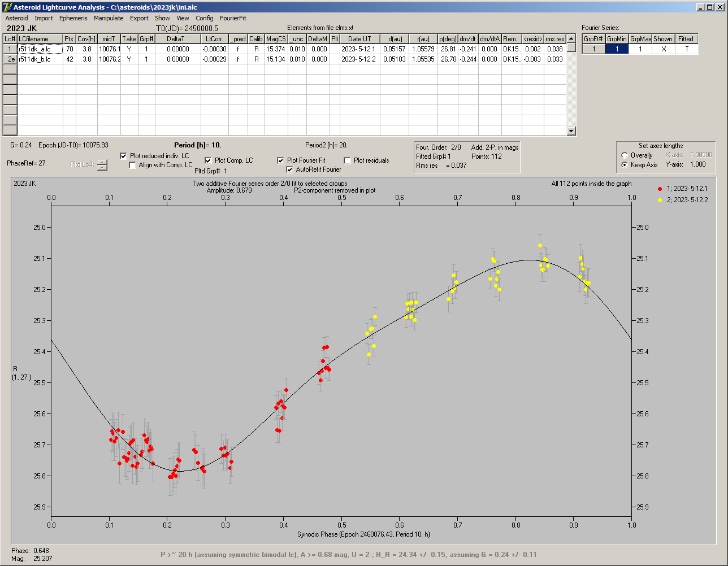
Task: Click the rms res value 0.038
Action: click(x=555, y=49)
